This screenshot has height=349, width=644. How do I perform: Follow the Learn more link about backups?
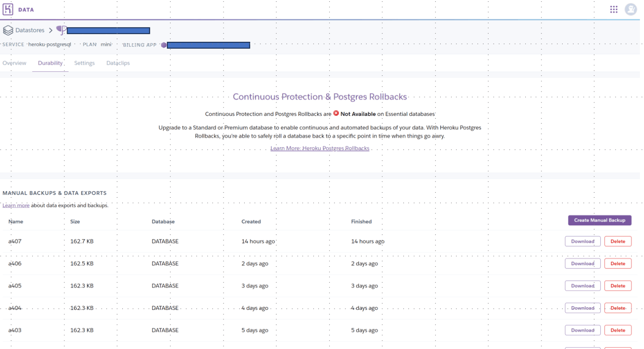point(16,205)
